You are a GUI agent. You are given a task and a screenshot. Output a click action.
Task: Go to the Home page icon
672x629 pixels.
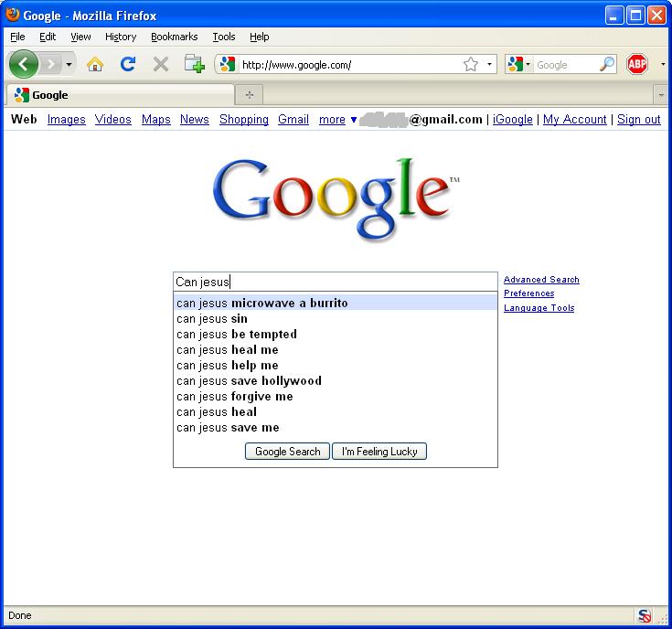click(95, 64)
